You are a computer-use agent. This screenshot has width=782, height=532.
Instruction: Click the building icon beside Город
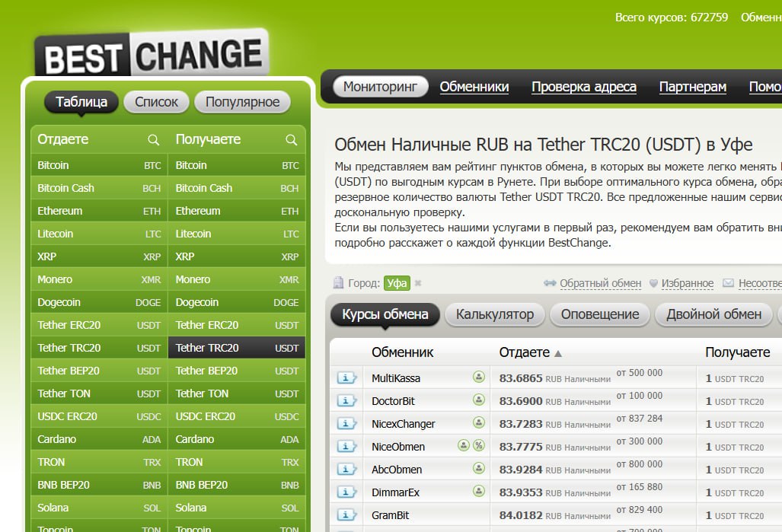tap(339, 283)
